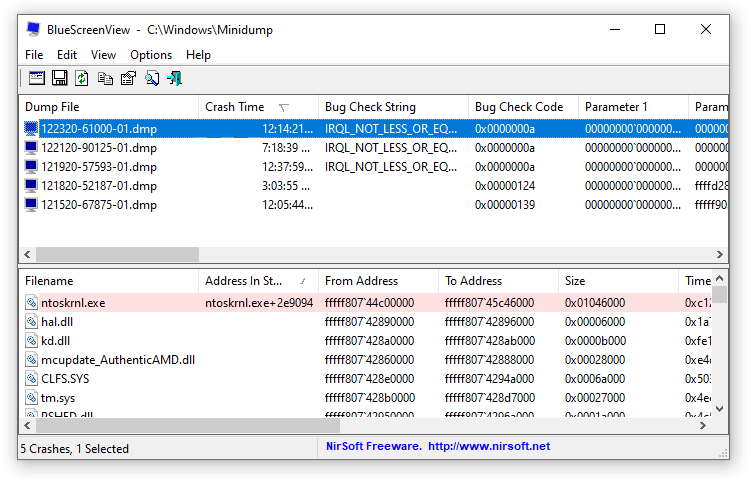
Task: Open the View menu
Action: pyautogui.click(x=103, y=55)
